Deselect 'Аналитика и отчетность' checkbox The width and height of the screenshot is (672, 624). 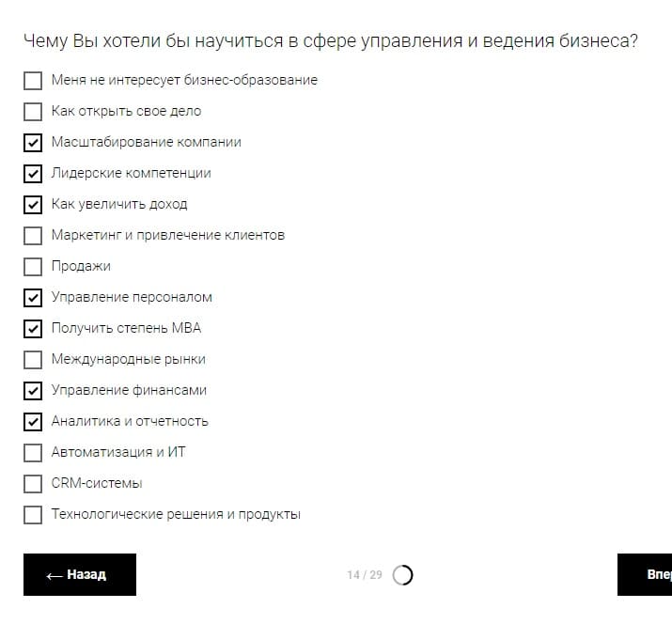tap(33, 422)
